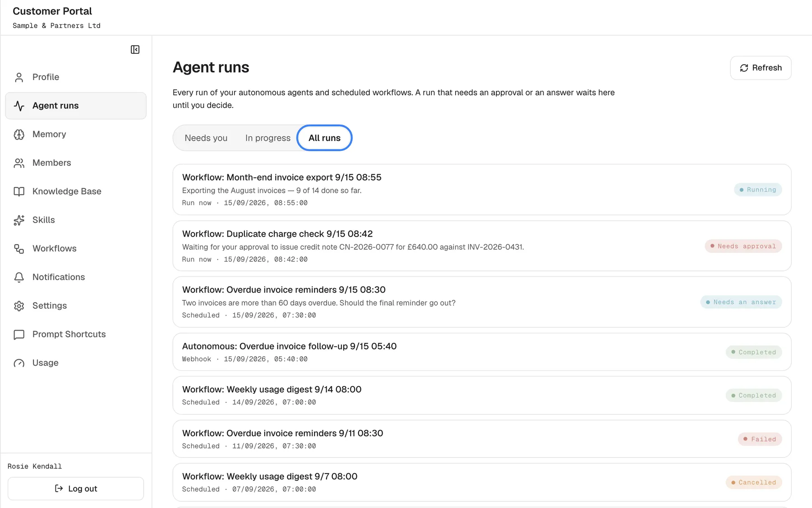Click the Memory brain icon
This screenshot has width=812, height=508.
[19, 135]
